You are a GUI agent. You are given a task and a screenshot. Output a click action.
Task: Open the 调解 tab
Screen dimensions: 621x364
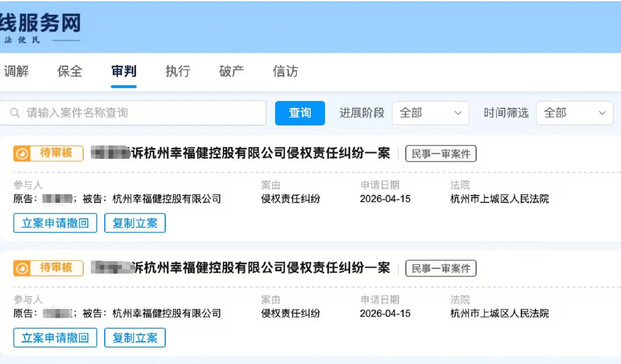point(16,71)
